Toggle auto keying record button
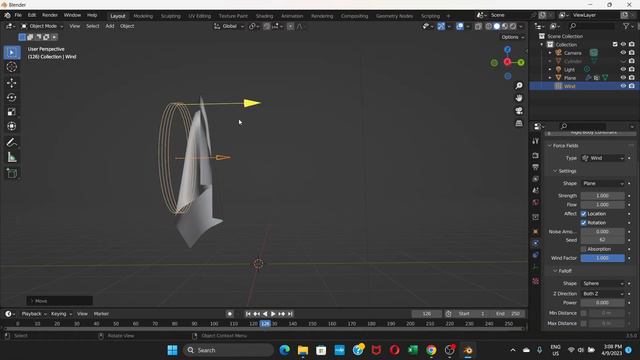Viewport: 640px width, 360px height. (230, 314)
